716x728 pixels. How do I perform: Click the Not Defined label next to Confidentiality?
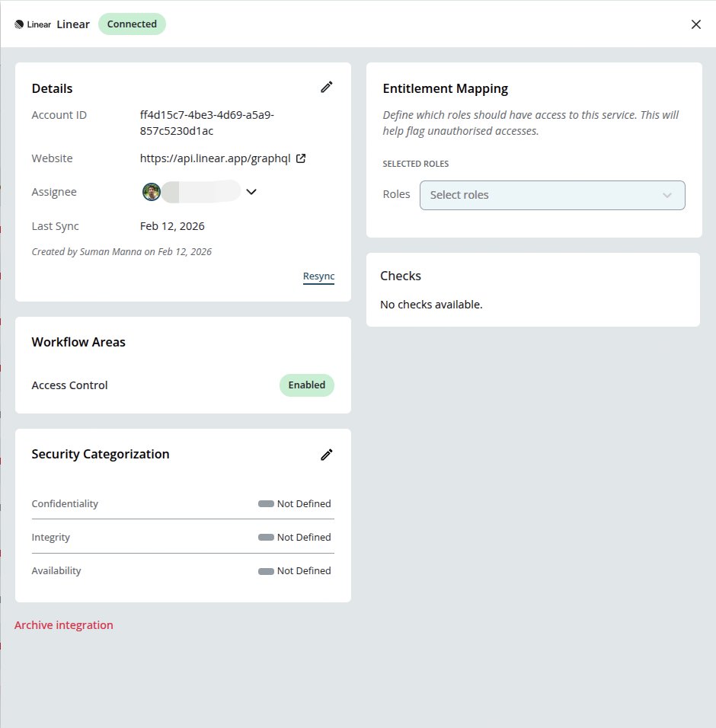(x=304, y=503)
